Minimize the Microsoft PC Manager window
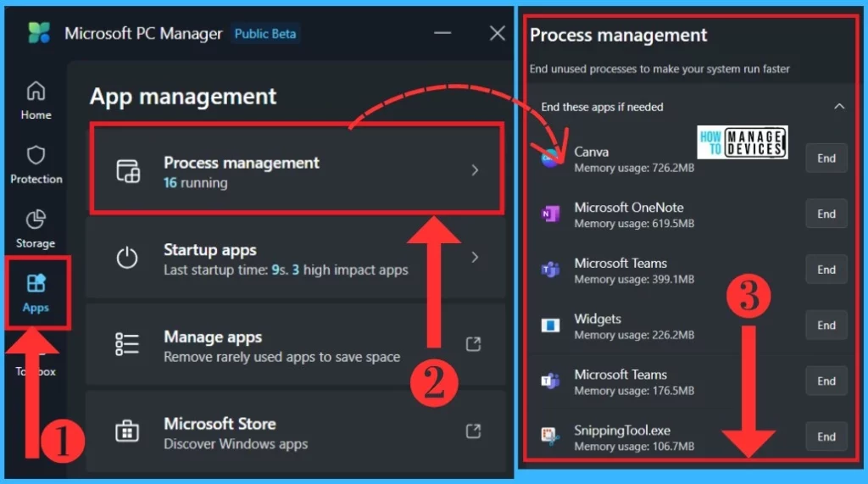Image resolution: width=868 pixels, height=484 pixels. click(442, 33)
